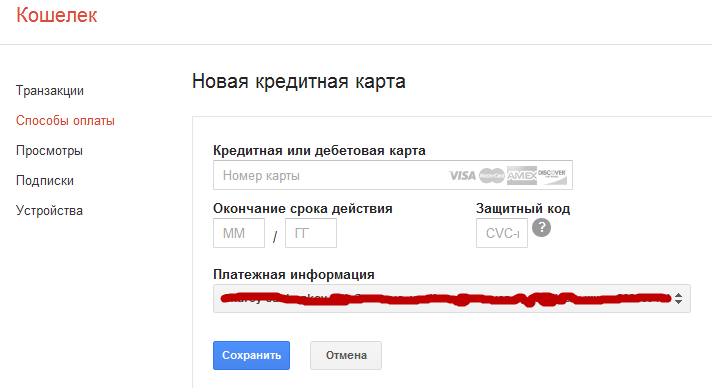Open Устройства in the sidebar

[x=49, y=210]
